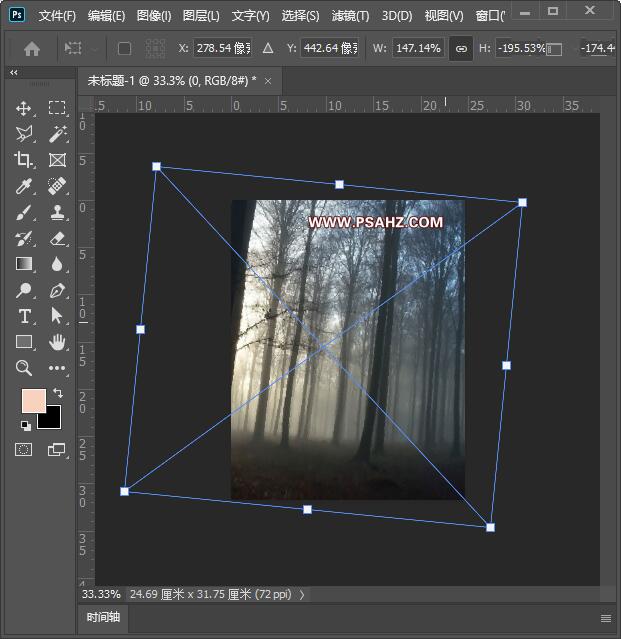Click the H height percentage field
Screen dimensions: 621x639
[x=520, y=48]
